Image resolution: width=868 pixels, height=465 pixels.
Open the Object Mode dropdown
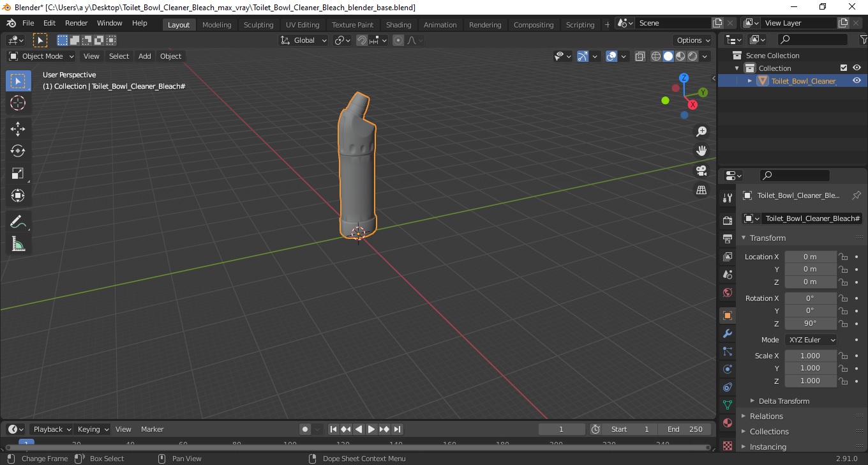click(41, 56)
